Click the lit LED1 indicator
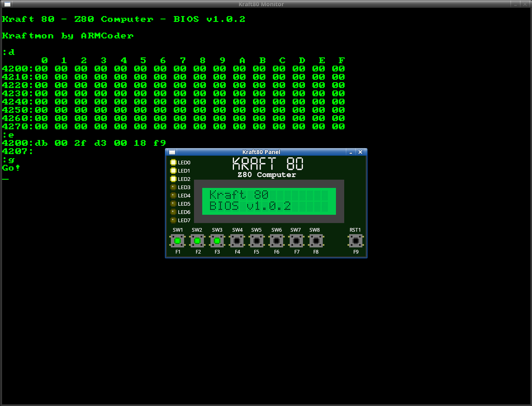The width and height of the screenshot is (532, 406). (173, 171)
